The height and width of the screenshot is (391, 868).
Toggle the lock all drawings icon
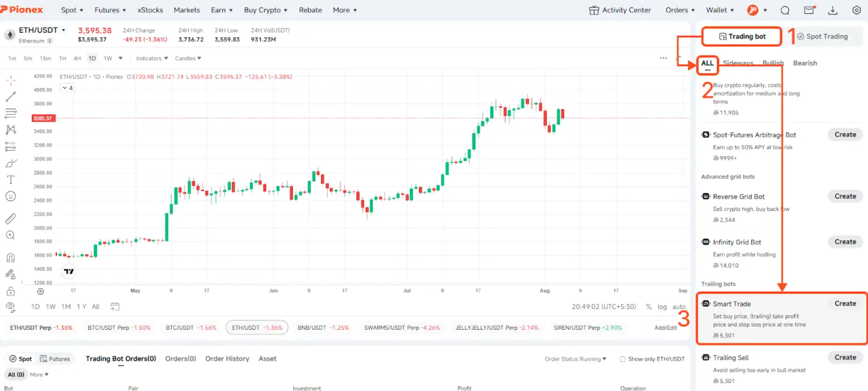pos(11,291)
